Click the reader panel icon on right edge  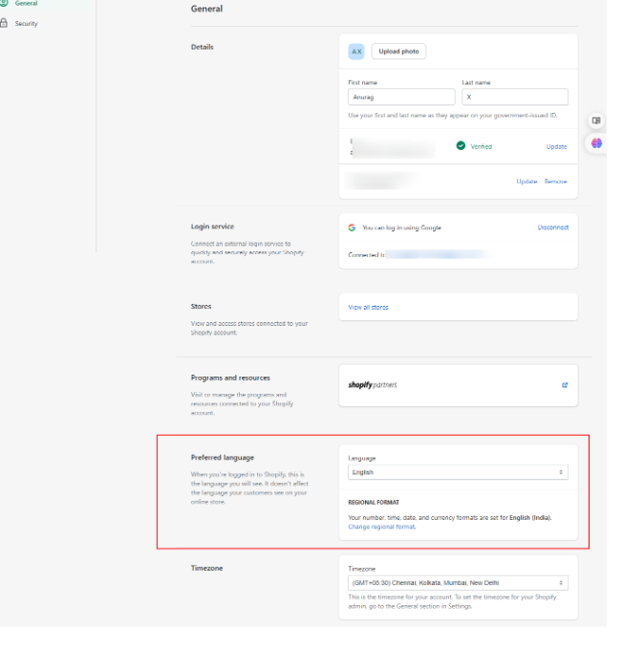pyautogui.click(x=596, y=121)
